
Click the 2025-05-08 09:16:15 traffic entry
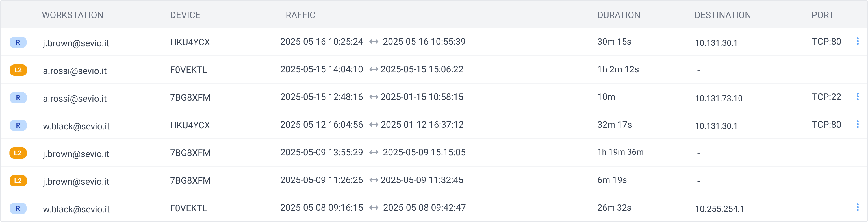(x=322, y=208)
